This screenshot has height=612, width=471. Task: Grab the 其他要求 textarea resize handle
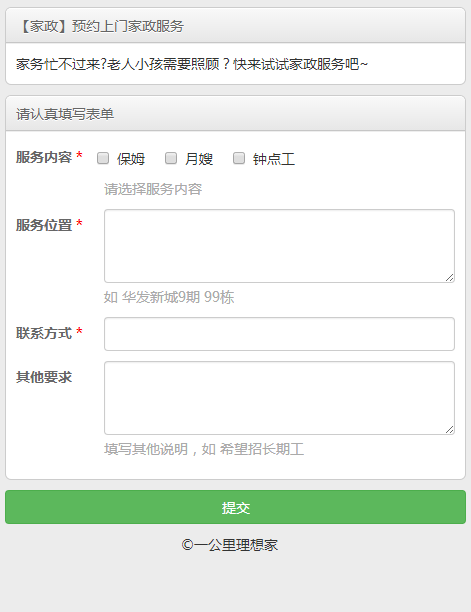(x=450, y=429)
